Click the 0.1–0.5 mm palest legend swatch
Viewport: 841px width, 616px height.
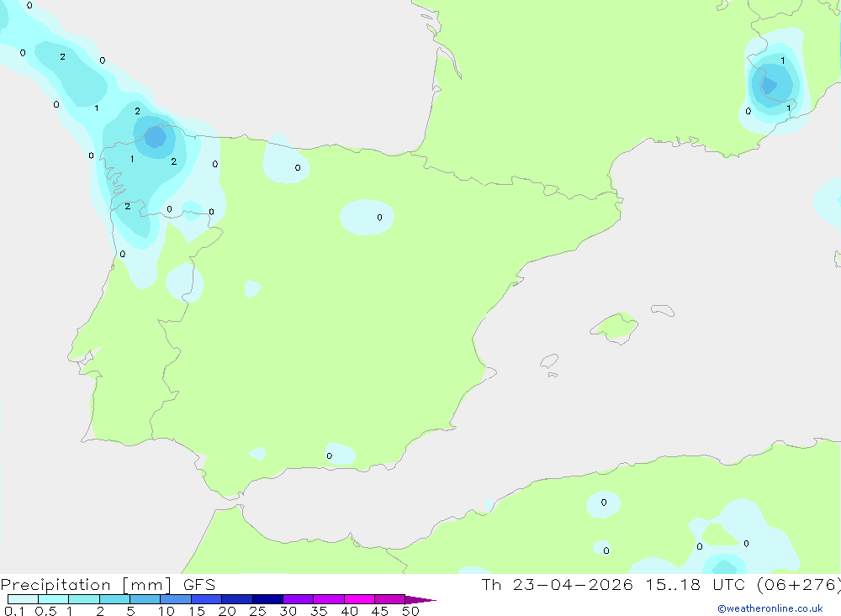pos(23,599)
